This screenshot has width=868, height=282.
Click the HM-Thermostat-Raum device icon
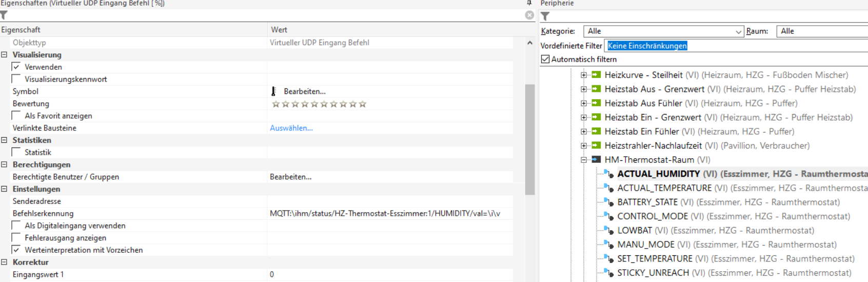596,160
